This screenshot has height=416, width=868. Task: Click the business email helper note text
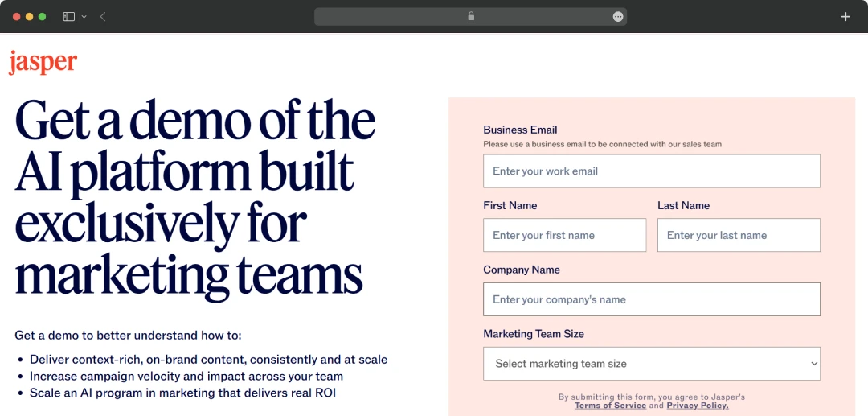[x=602, y=144]
